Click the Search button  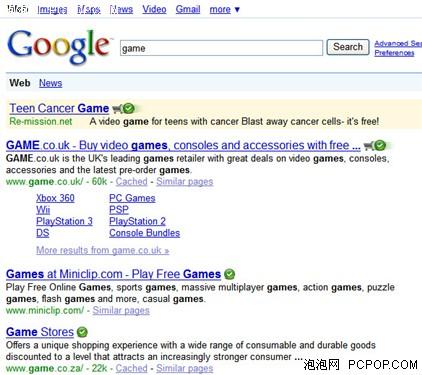pos(348,47)
